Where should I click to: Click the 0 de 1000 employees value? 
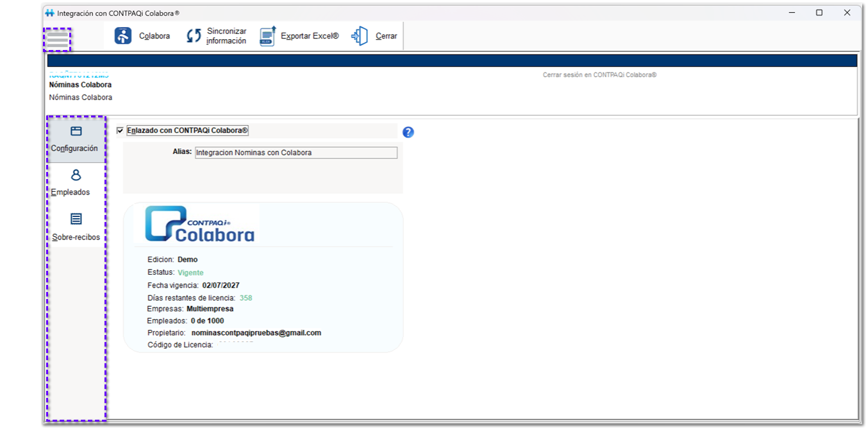208,321
